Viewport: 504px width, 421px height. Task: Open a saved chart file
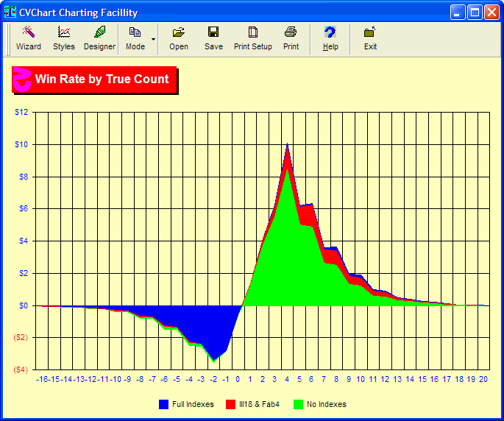(x=179, y=38)
